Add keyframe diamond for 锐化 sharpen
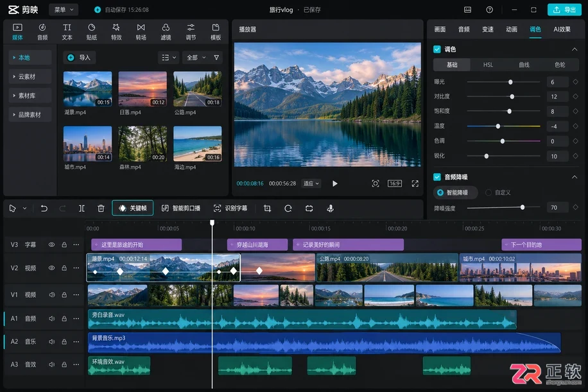 tap(576, 156)
